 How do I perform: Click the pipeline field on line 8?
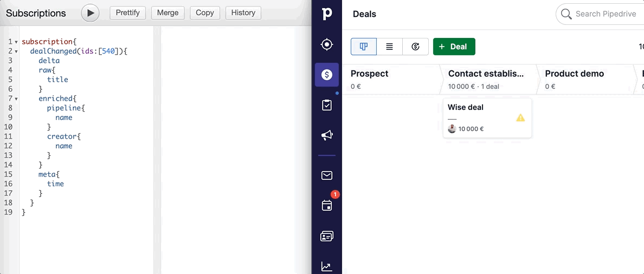point(64,108)
